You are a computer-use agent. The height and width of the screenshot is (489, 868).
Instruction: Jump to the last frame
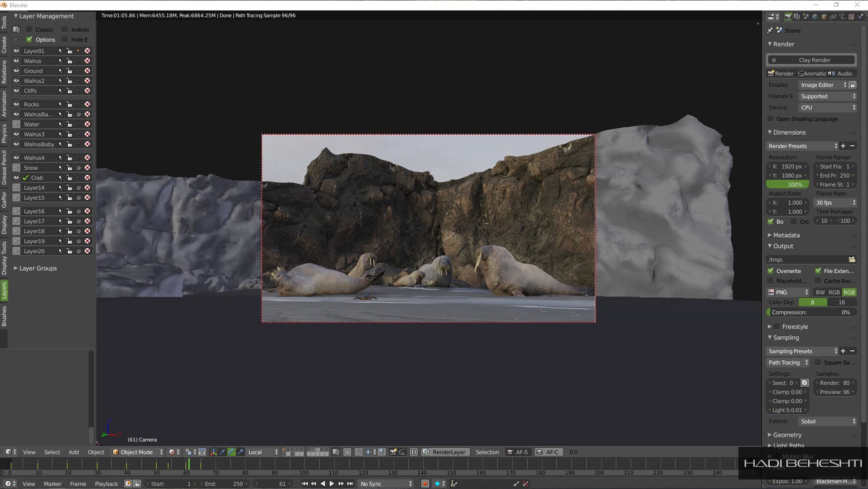click(x=350, y=484)
